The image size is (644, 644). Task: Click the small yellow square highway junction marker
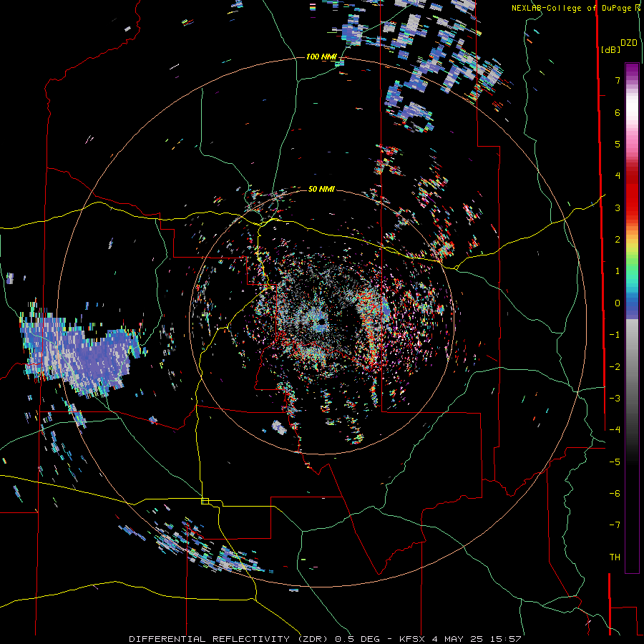coord(205,501)
